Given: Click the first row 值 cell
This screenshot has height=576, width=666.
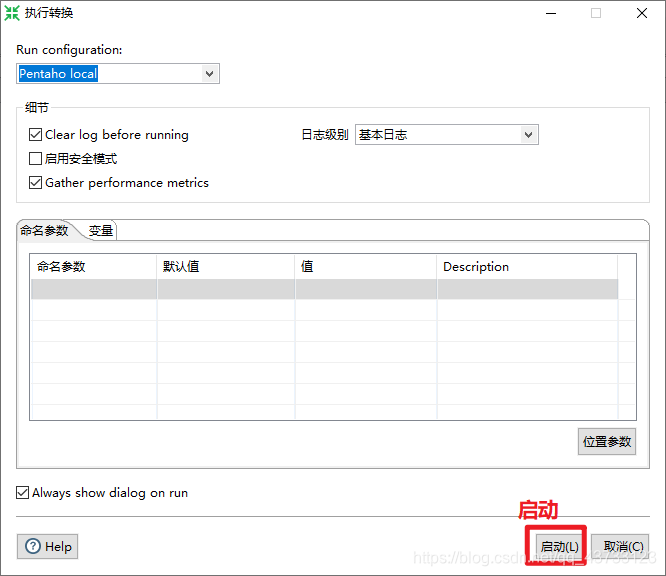Looking at the screenshot, I should (366, 289).
